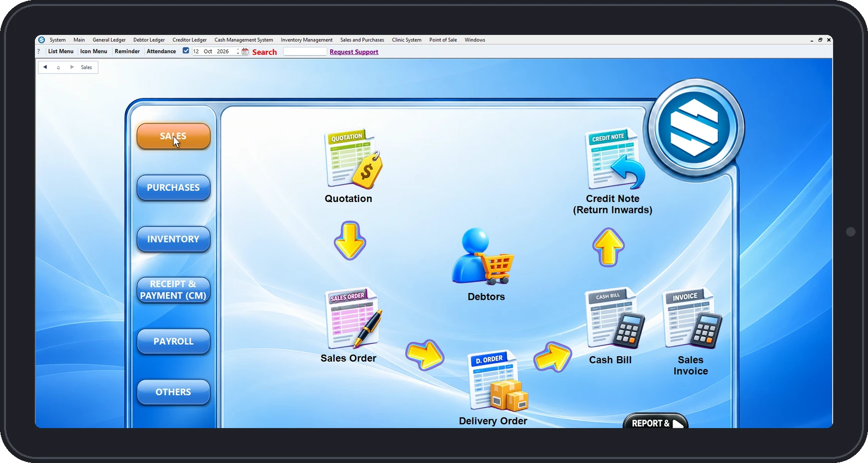Open the Point of Sale menu
Screen dimensions: 868x463
[x=443, y=40]
